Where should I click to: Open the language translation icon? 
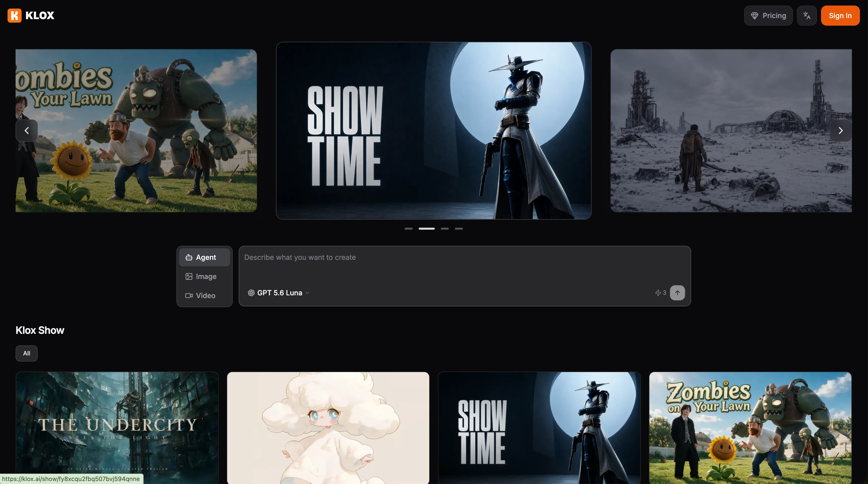point(807,16)
